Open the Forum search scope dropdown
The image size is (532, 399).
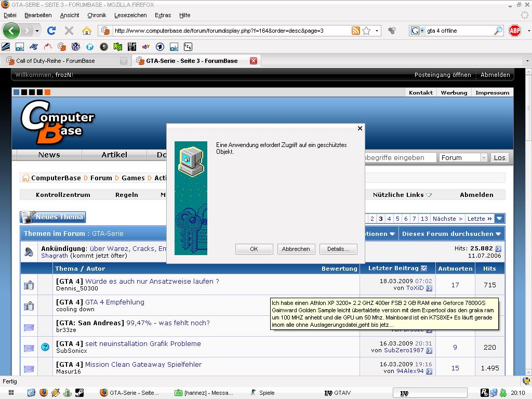pyautogui.click(x=484, y=158)
